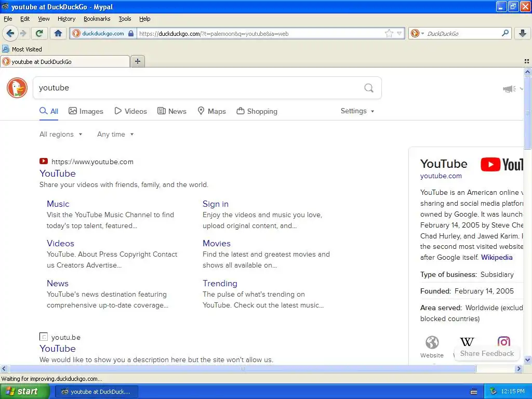Open the Bookmarks menu
The image size is (532, 399).
pos(97,19)
